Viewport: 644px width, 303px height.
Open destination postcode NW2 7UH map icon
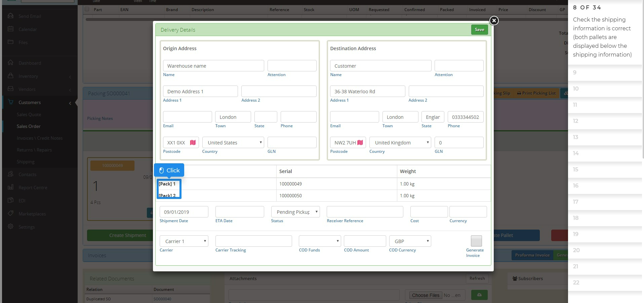[360, 143]
